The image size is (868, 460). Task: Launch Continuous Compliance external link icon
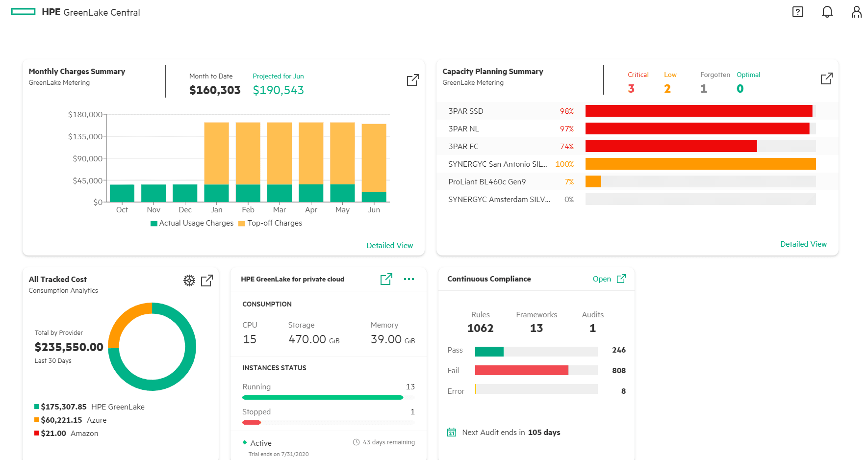[621, 279]
